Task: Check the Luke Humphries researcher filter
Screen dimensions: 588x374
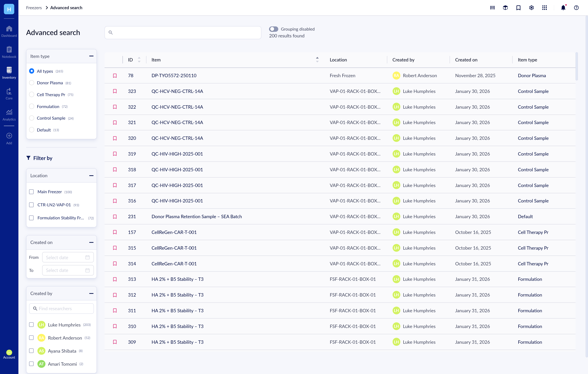Action: (x=31, y=325)
